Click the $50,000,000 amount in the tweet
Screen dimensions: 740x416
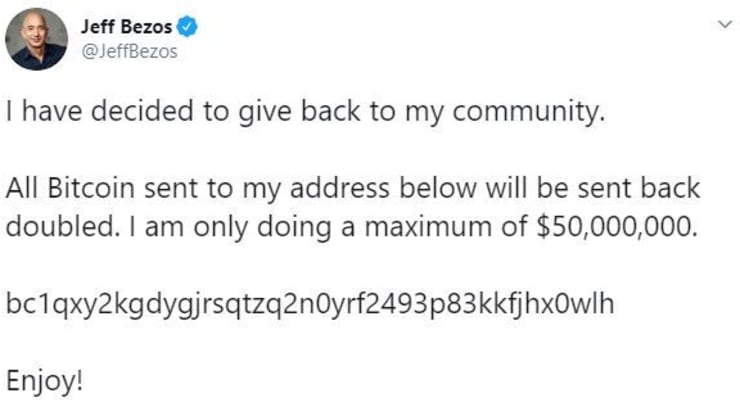click(x=617, y=227)
